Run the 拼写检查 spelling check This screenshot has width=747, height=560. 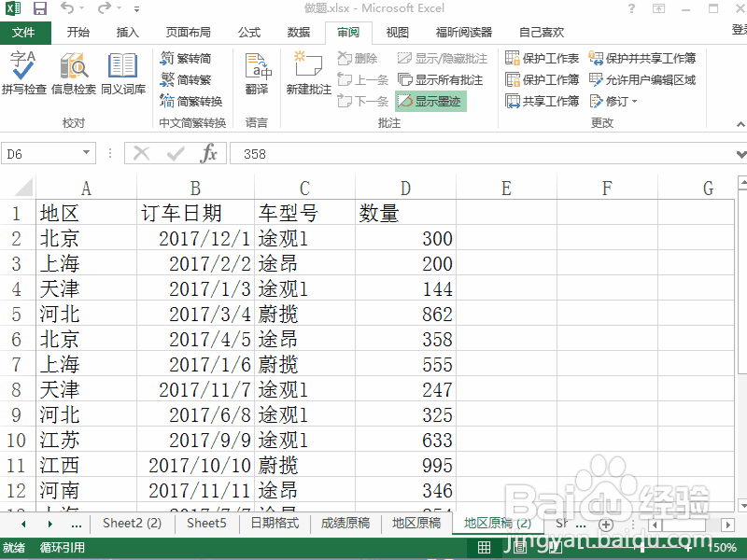tap(24, 73)
